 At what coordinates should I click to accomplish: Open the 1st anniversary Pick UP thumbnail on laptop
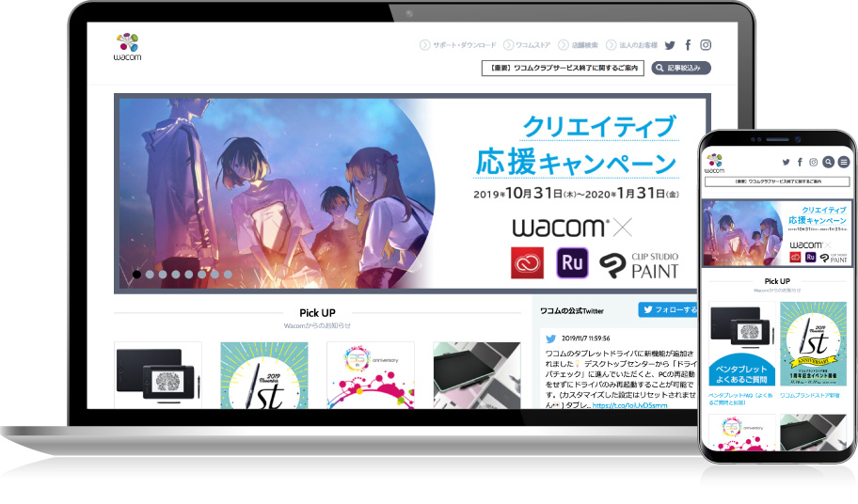click(x=264, y=375)
